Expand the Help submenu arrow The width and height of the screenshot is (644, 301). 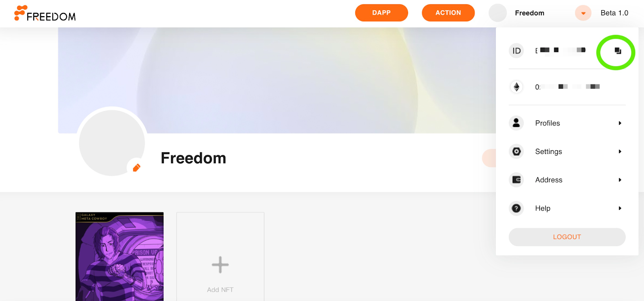pos(620,208)
